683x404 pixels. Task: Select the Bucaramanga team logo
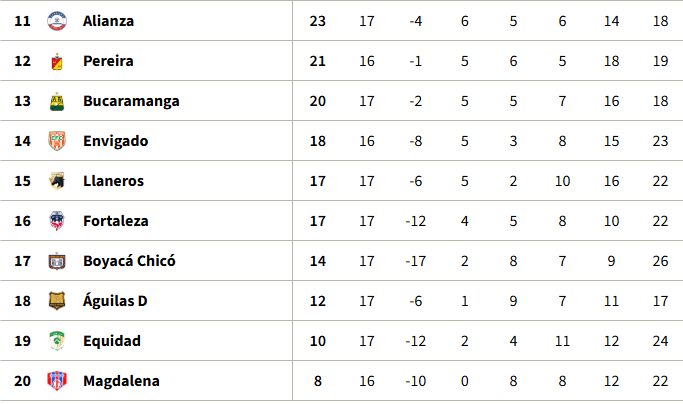coord(57,101)
